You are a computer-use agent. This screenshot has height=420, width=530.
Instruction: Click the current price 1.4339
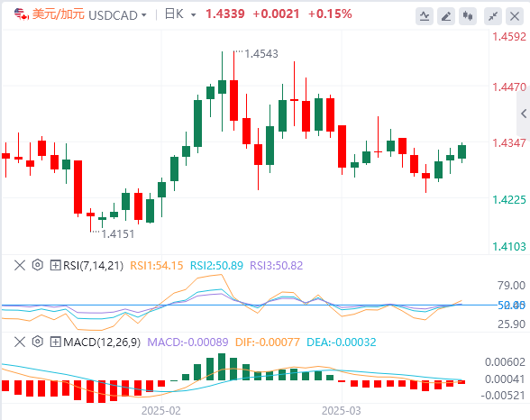point(225,14)
